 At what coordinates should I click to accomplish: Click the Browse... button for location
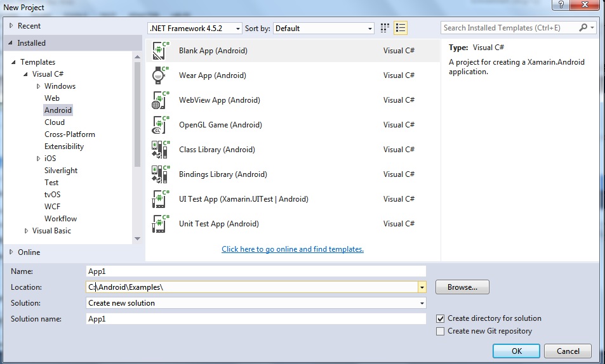coord(462,287)
